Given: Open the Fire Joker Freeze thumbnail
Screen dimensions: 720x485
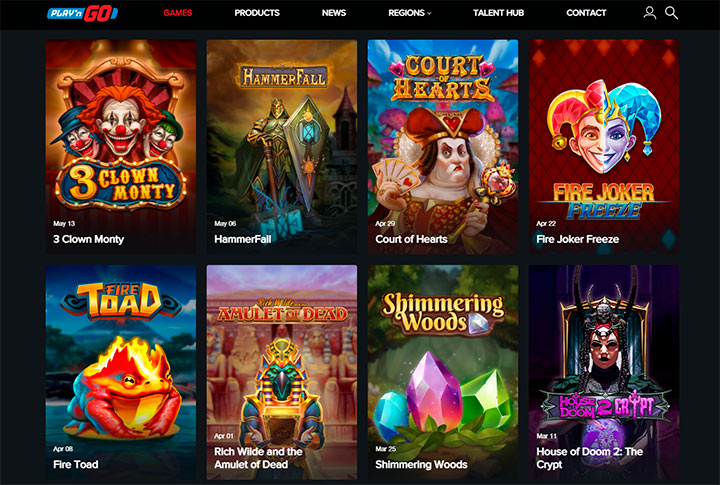Looking at the screenshot, I should 604,147.
